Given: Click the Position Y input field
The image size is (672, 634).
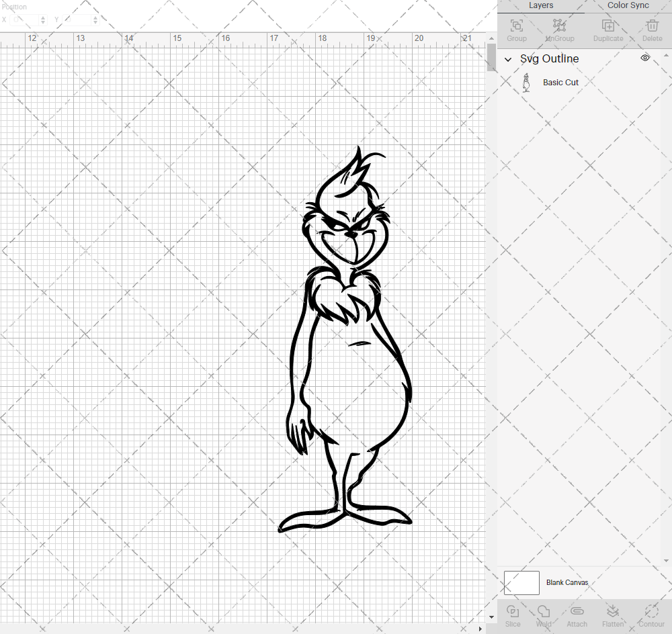Looking at the screenshot, I should [x=77, y=19].
